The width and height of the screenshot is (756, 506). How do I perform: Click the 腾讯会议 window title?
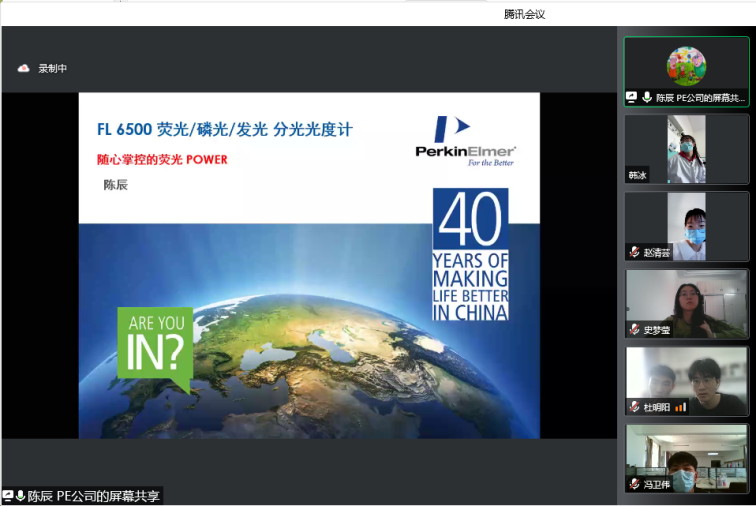(524, 14)
